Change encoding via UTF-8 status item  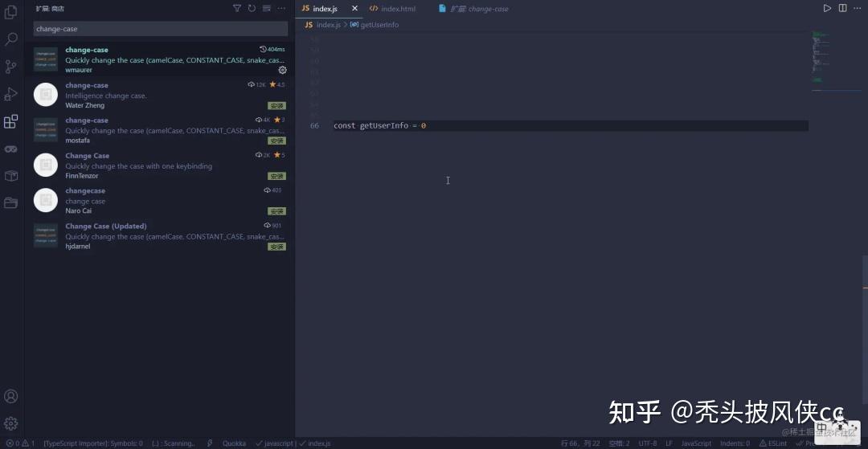[x=648, y=443]
